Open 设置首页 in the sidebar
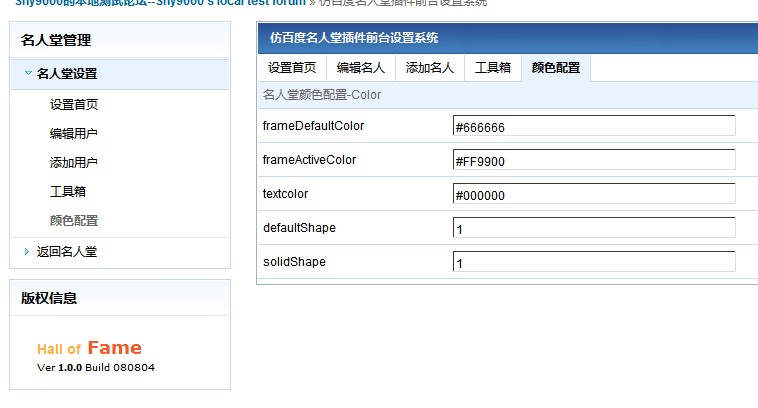758x408 pixels. (74, 104)
